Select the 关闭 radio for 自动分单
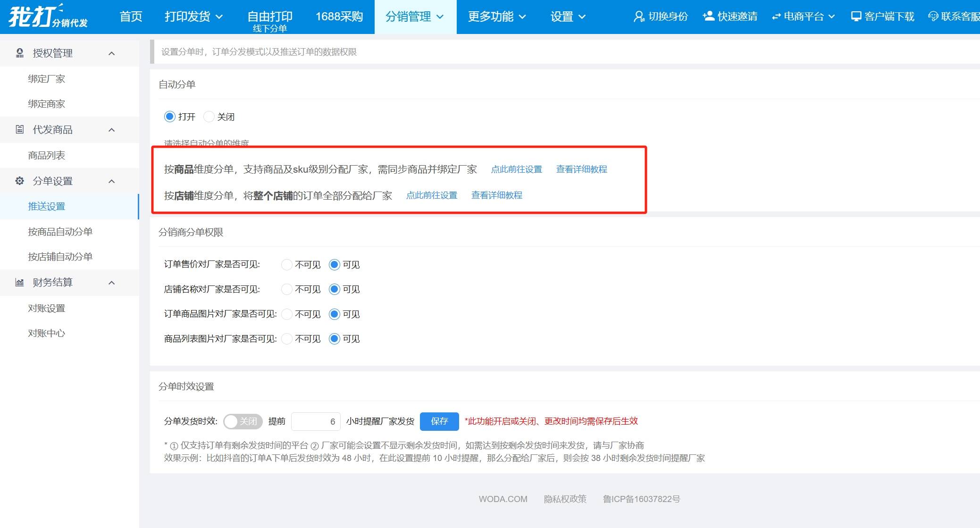The height and width of the screenshot is (528, 980). tap(209, 117)
